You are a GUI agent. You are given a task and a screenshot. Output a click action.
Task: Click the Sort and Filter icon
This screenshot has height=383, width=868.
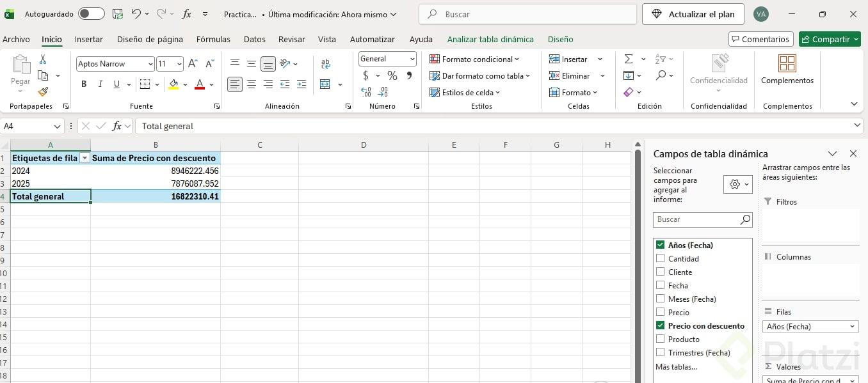tap(661, 59)
